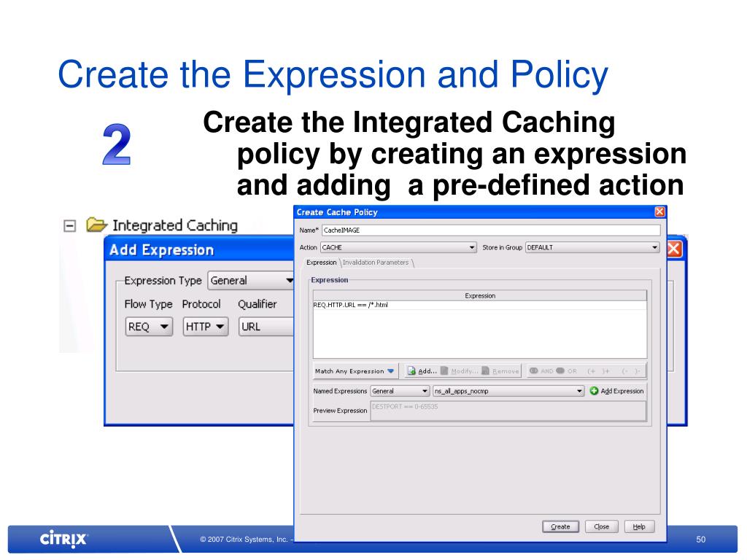Screen dimensions: 747x560
Task: Open the Action CACHE dropdown
Action: 398,248
